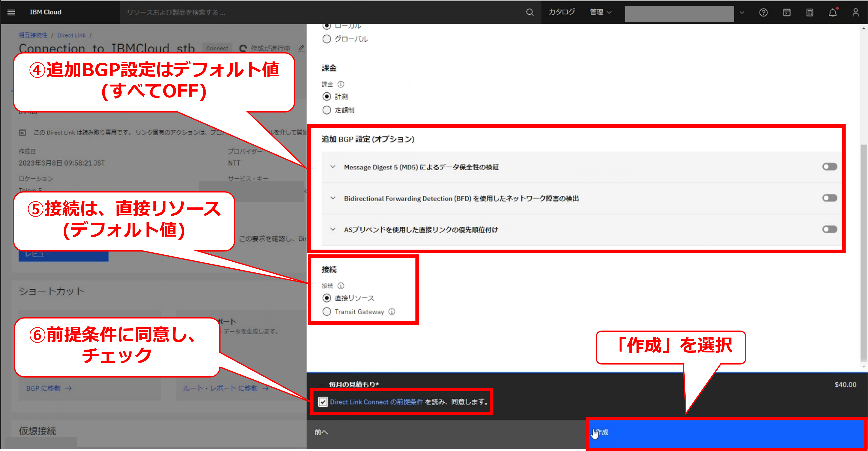Click the info icon next to Transit Gateway
868x451 pixels.
click(392, 312)
